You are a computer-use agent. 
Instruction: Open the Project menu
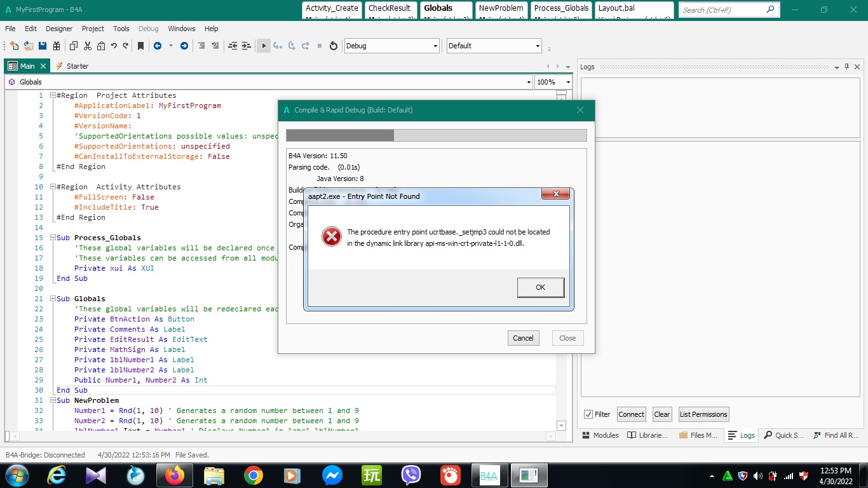[93, 29]
